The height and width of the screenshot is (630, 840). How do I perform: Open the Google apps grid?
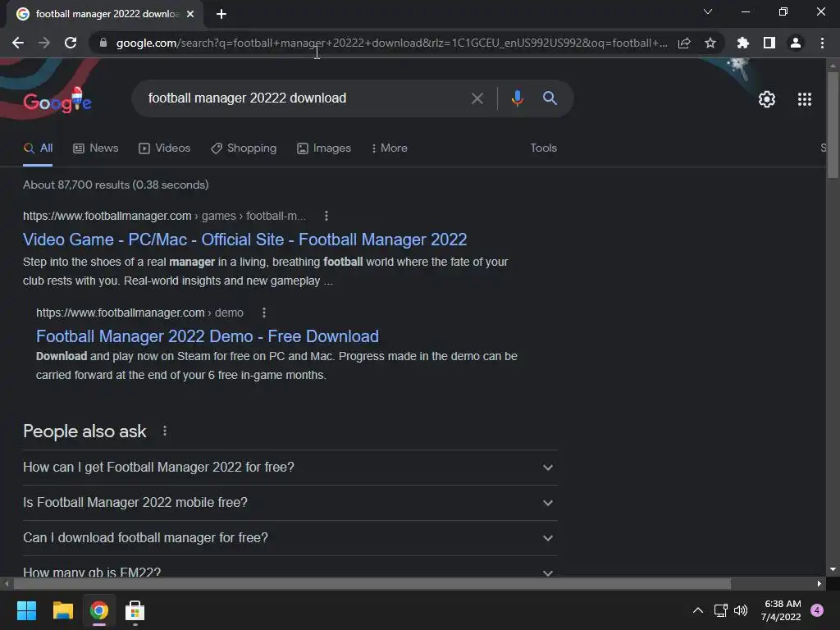pyautogui.click(x=804, y=99)
